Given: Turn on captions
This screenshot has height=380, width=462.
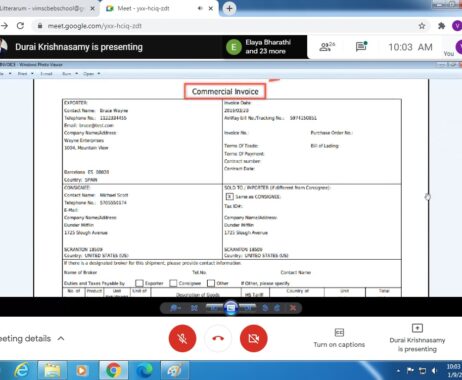Looking at the screenshot, I should (x=339, y=338).
